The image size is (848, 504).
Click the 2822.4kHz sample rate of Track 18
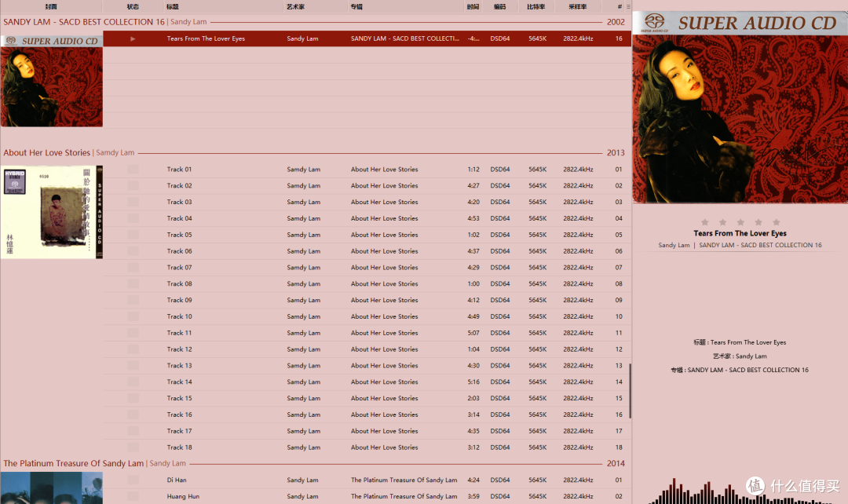coord(578,447)
